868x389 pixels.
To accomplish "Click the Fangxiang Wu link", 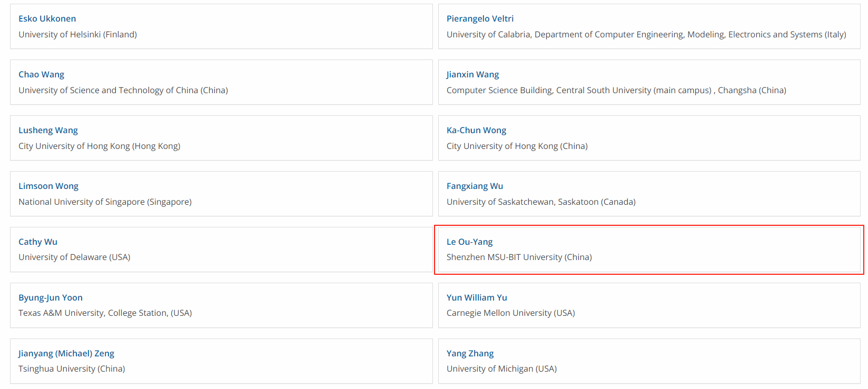I will 475,186.
